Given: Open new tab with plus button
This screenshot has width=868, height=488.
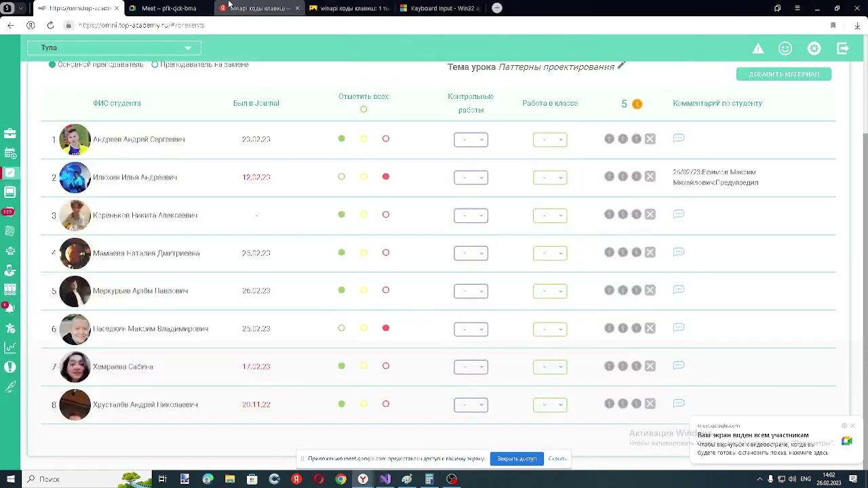Looking at the screenshot, I should pos(497,8).
